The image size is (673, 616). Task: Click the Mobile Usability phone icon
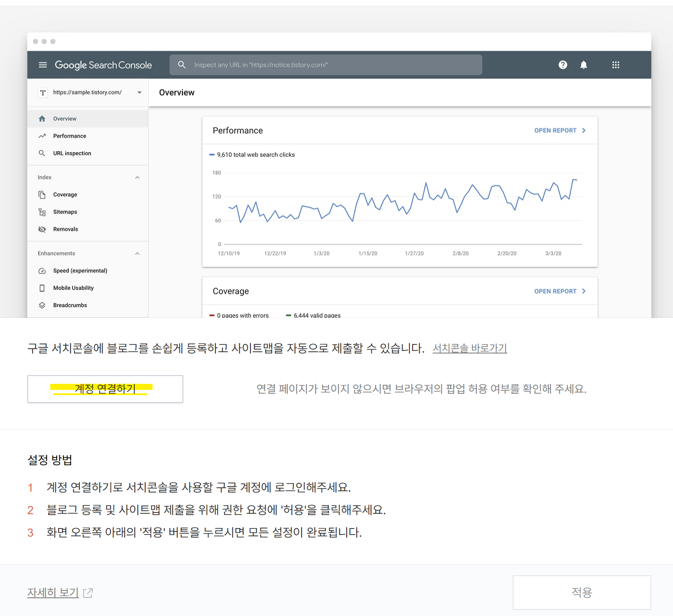(42, 288)
